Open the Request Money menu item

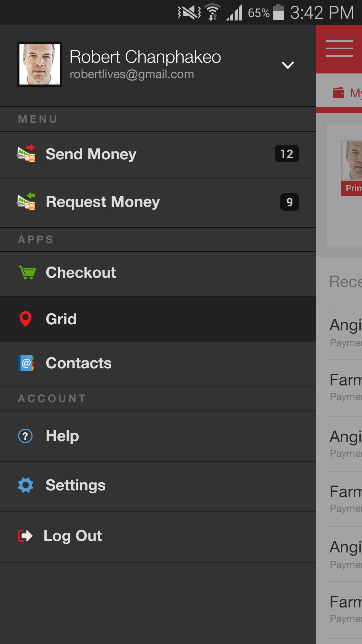click(103, 202)
